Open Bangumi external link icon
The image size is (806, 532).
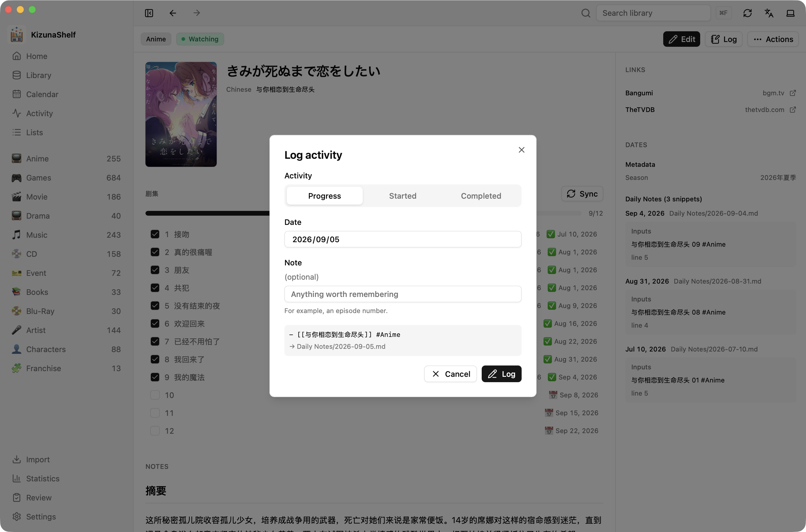793,93
